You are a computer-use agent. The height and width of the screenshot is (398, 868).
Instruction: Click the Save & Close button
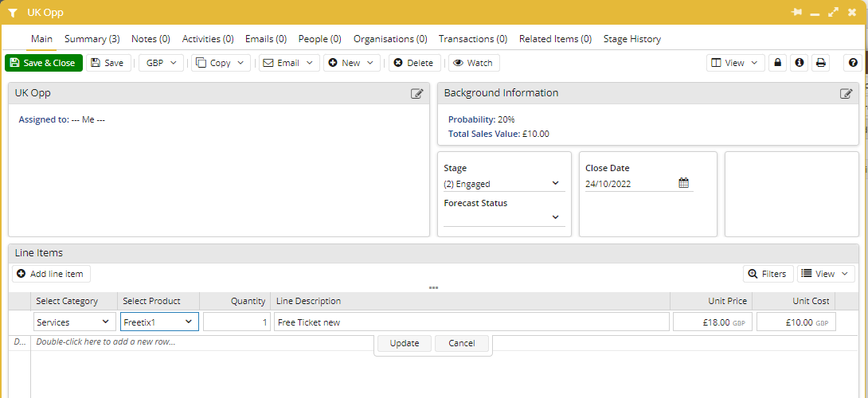[x=44, y=63]
